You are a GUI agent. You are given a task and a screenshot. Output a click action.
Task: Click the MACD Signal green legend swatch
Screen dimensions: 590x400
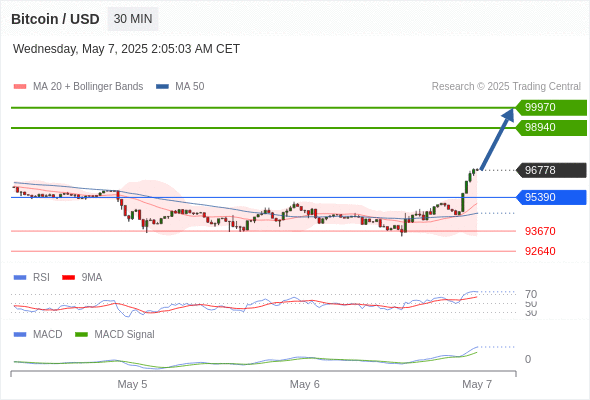pyautogui.click(x=81, y=335)
